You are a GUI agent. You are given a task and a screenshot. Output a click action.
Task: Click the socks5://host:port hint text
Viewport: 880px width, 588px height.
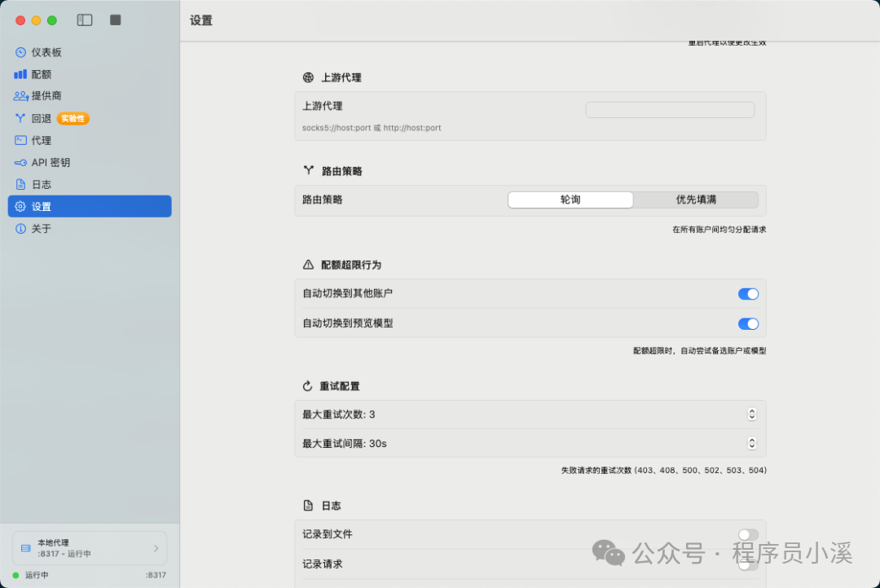[x=372, y=128]
